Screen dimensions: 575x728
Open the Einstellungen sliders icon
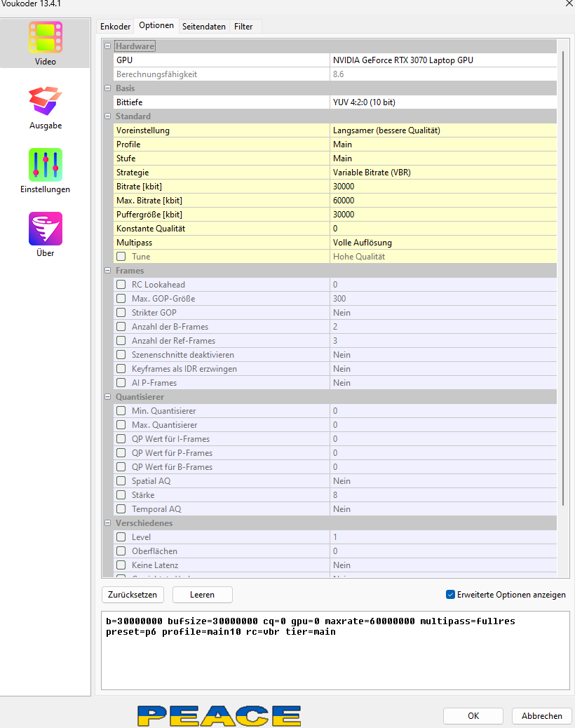[x=46, y=165]
